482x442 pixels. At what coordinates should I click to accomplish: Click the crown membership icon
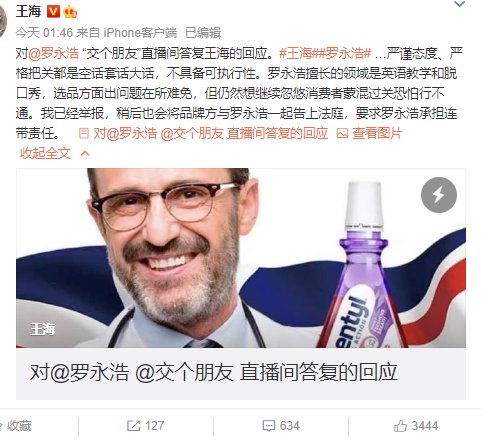[x=70, y=12]
